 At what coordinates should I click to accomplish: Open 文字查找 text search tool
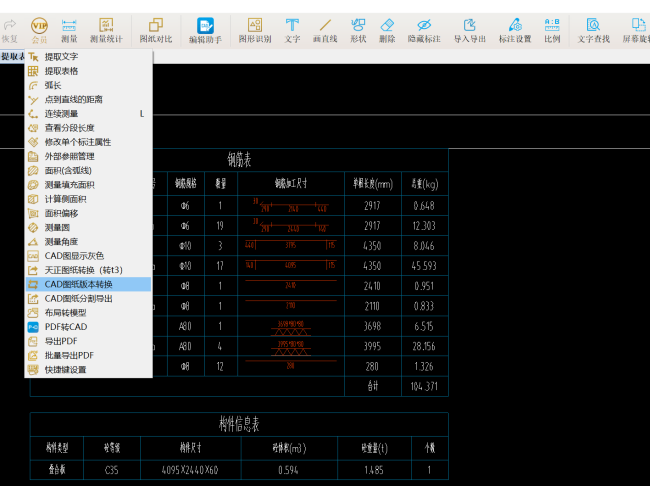pyautogui.click(x=593, y=30)
